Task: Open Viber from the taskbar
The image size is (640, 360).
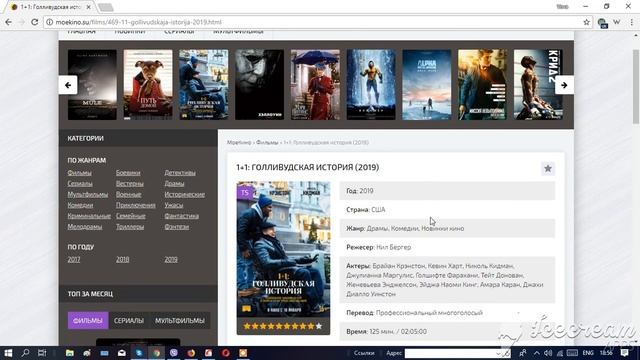Action: click(173, 353)
